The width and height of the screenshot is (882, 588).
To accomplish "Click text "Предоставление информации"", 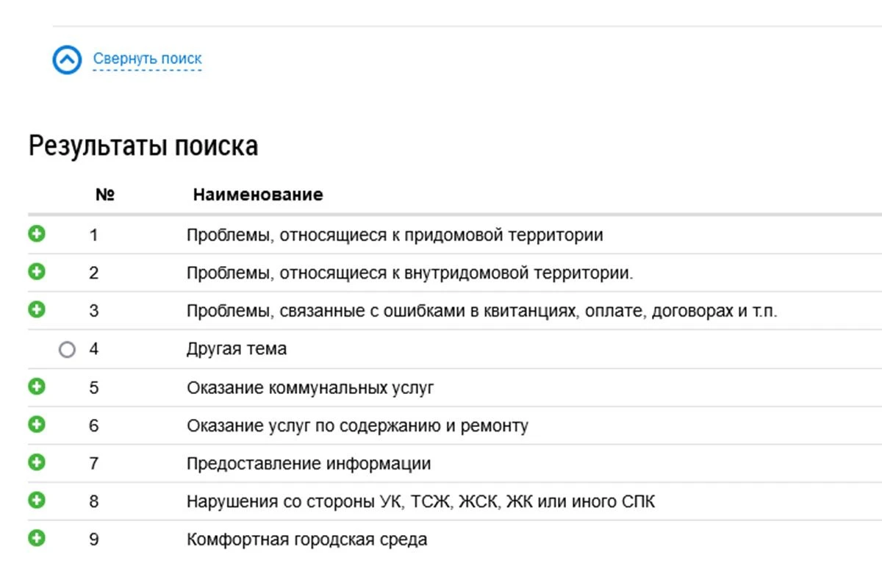I will click(x=309, y=465).
